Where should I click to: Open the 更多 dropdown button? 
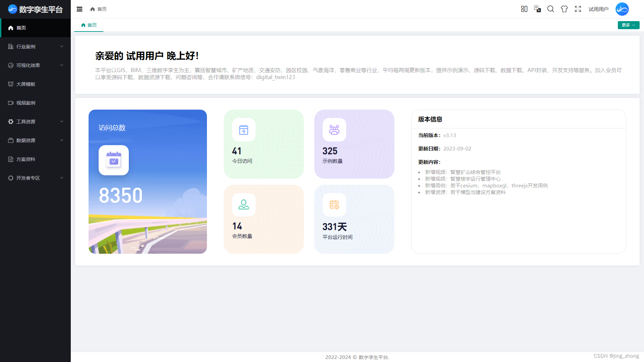click(628, 25)
